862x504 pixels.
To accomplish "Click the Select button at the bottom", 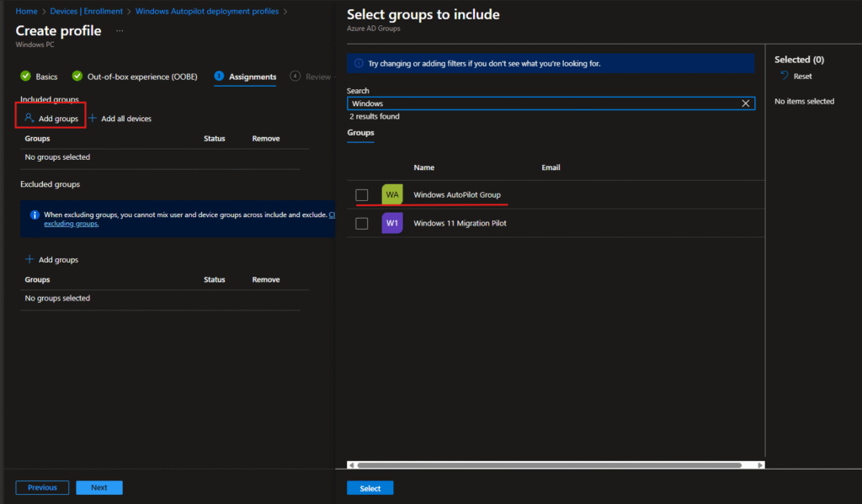I will [370, 488].
